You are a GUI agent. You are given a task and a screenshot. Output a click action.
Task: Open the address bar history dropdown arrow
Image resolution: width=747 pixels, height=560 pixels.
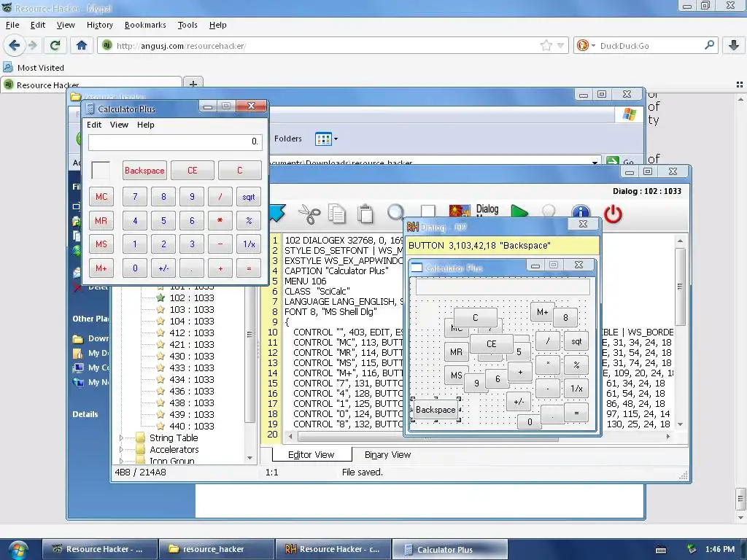coord(561,46)
